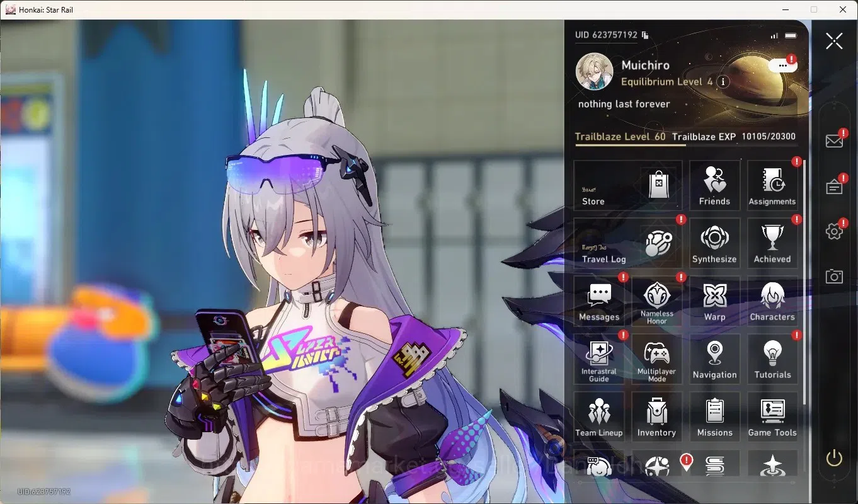Minimize the Honkai: Star Rail window

coord(785,9)
